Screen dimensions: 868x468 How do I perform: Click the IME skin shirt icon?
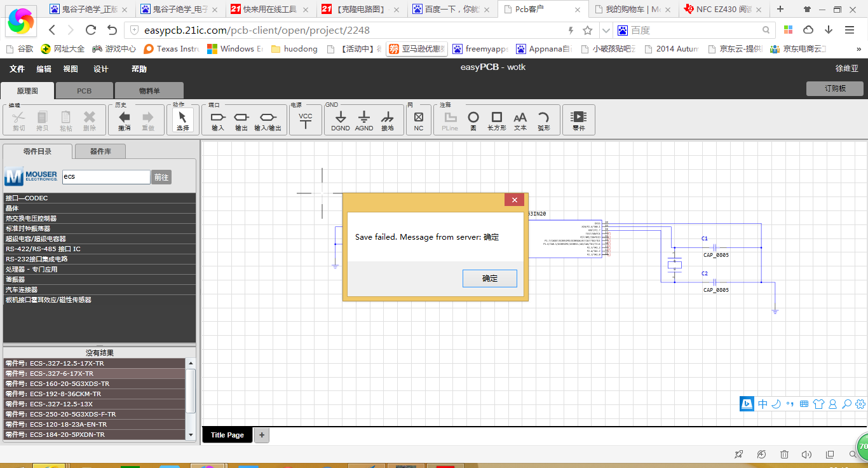point(818,404)
